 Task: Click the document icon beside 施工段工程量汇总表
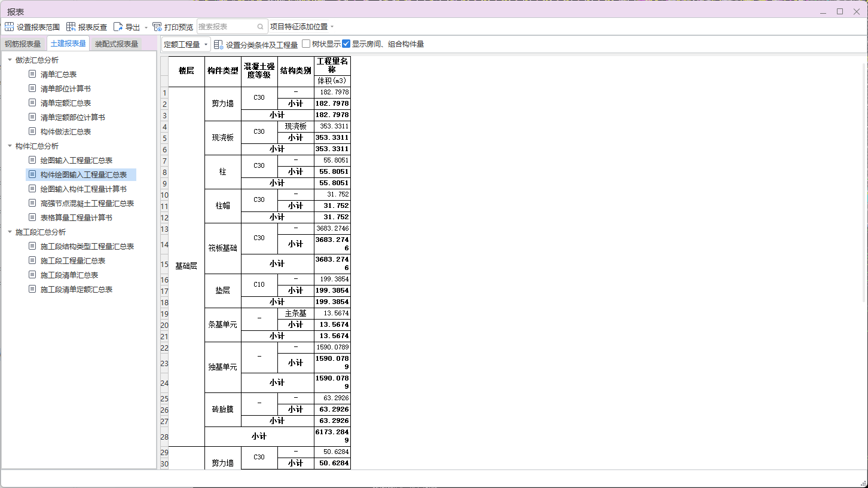32,260
